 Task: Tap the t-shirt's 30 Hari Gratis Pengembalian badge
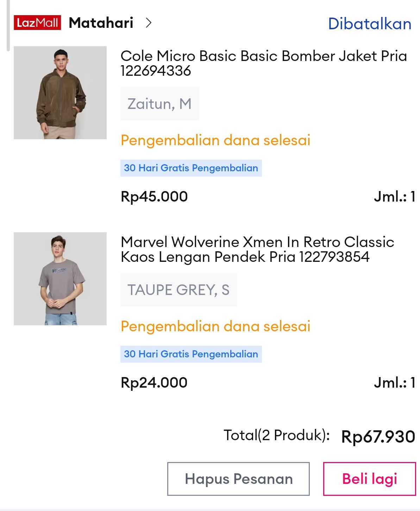[191, 354]
